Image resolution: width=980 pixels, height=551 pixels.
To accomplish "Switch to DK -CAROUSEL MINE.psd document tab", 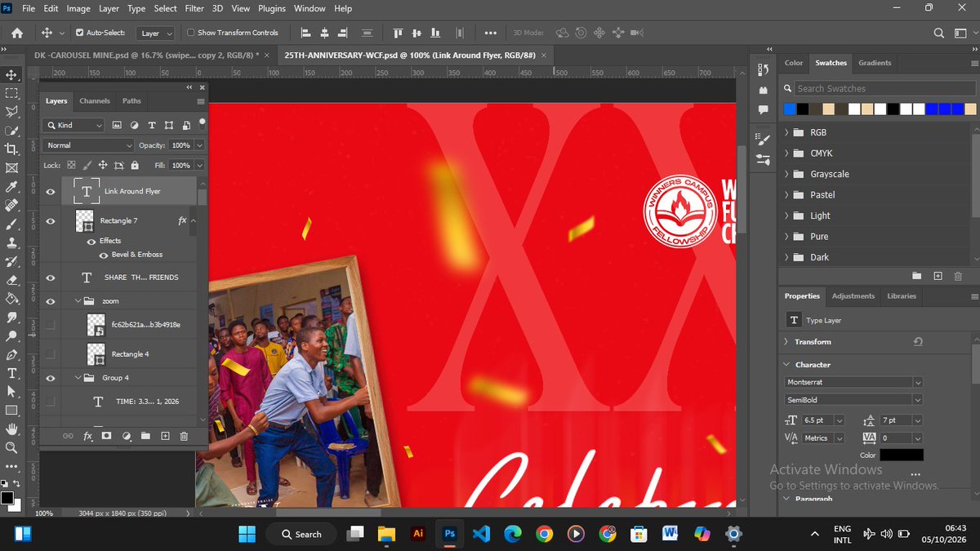I will tap(145, 55).
